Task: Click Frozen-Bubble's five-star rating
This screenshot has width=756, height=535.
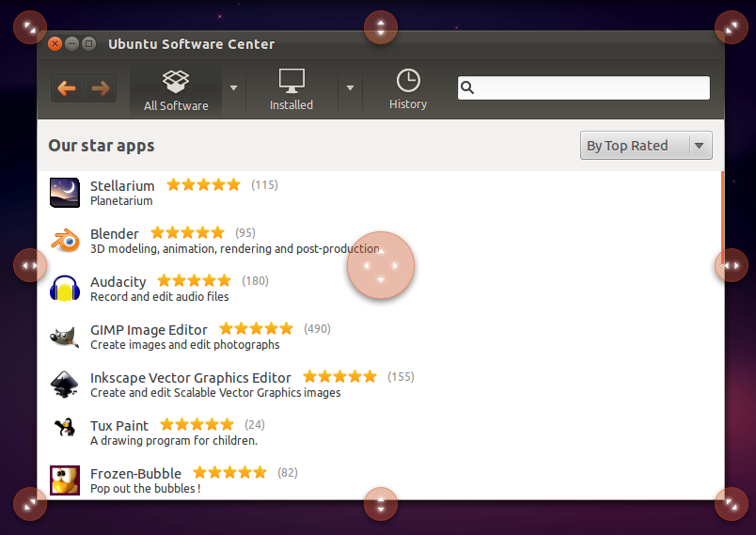Action: 230,472
